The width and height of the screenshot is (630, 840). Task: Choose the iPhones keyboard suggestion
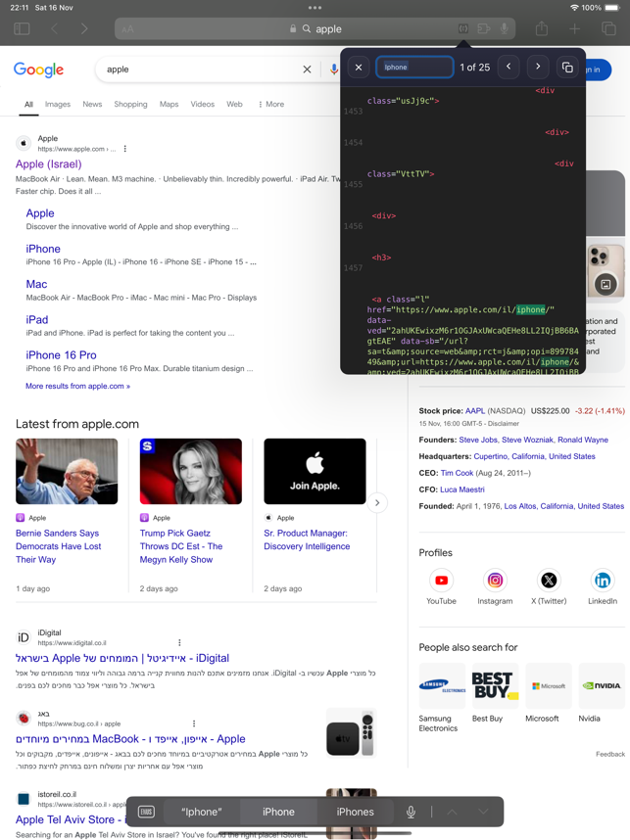(x=355, y=812)
